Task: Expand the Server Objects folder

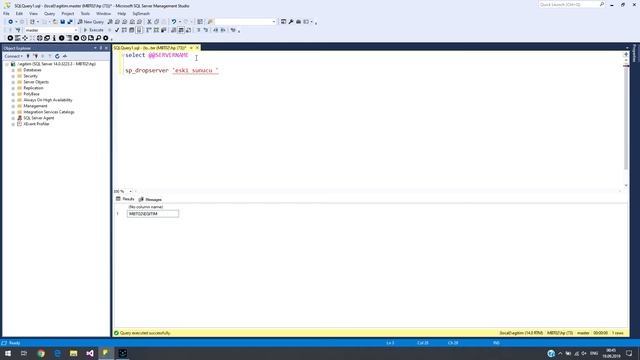Action: click(x=13, y=82)
